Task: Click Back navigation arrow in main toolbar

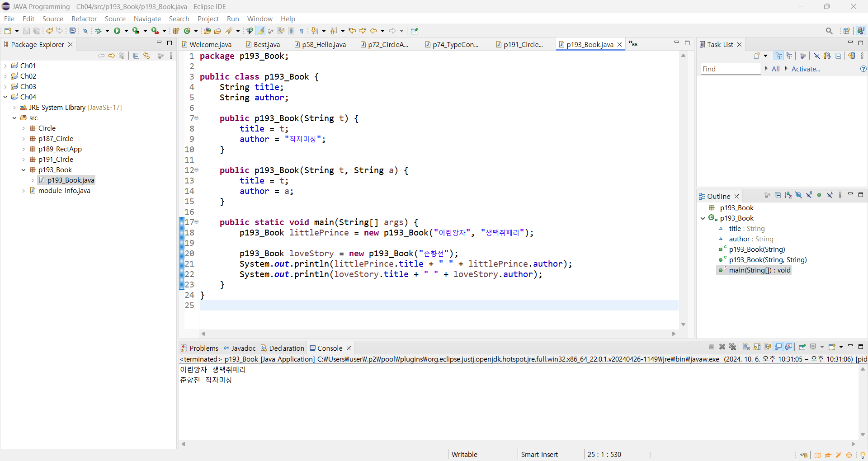Action: (x=373, y=31)
